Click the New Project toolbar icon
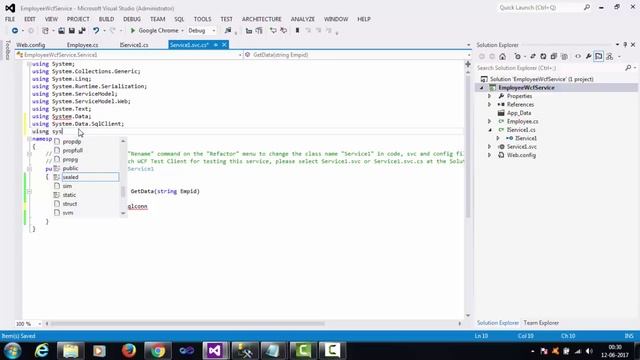 tap(45, 31)
